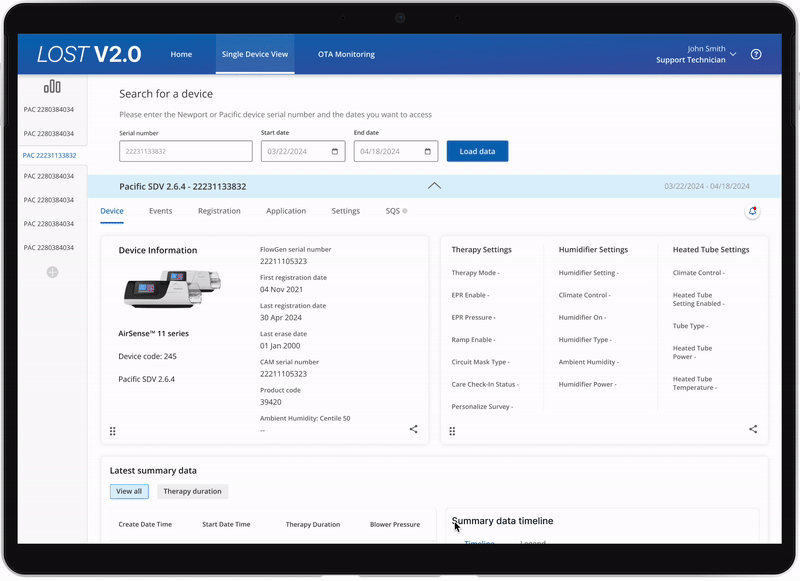Open the Settings sub-tab
The image size is (800, 581).
[345, 211]
